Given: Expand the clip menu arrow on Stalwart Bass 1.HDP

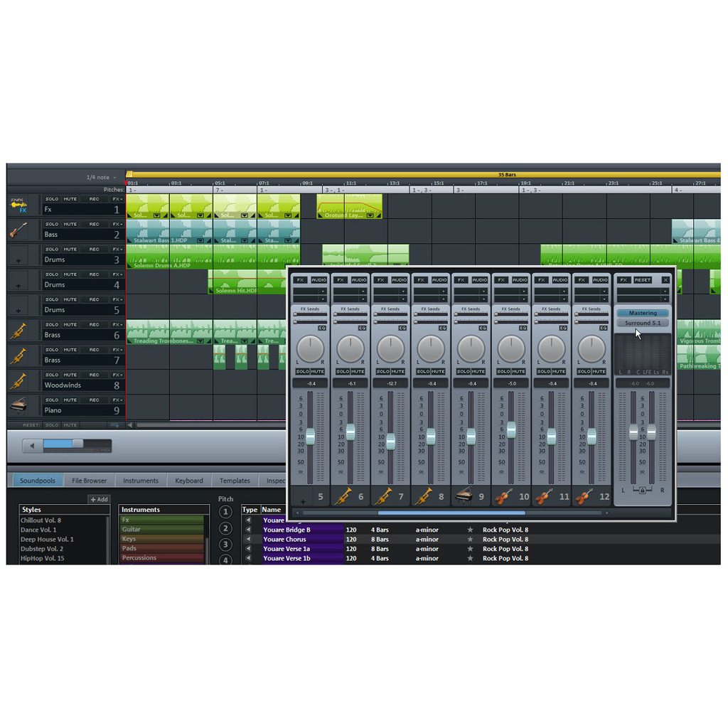Looking at the screenshot, I should click(x=200, y=240).
